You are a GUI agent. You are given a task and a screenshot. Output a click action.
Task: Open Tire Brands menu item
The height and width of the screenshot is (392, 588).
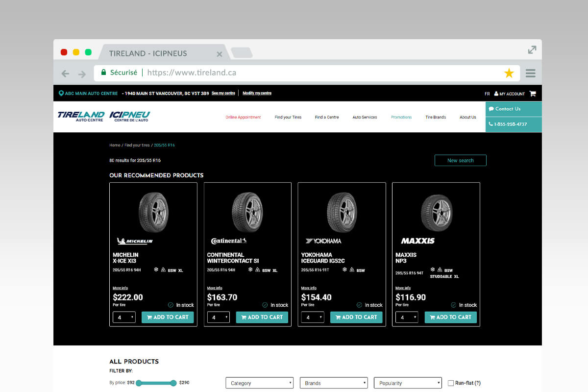pos(436,117)
